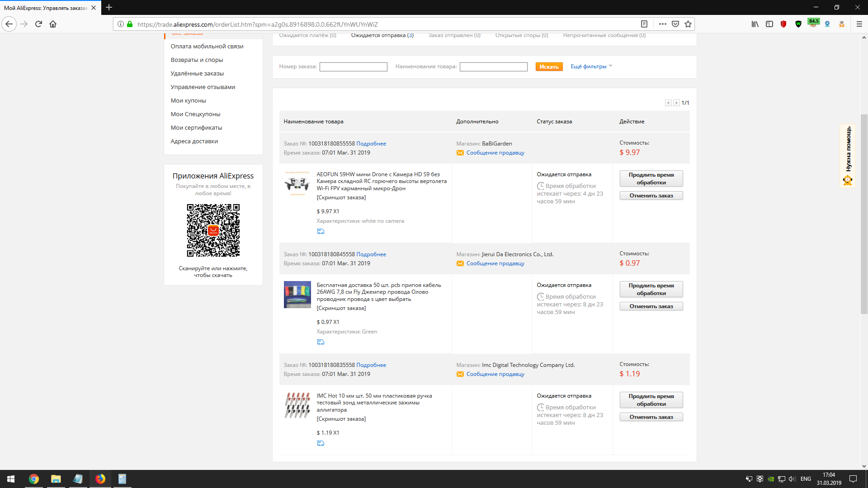The width and height of the screenshot is (868, 488).
Task: Save page to Pocket
Action: coord(675,24)
